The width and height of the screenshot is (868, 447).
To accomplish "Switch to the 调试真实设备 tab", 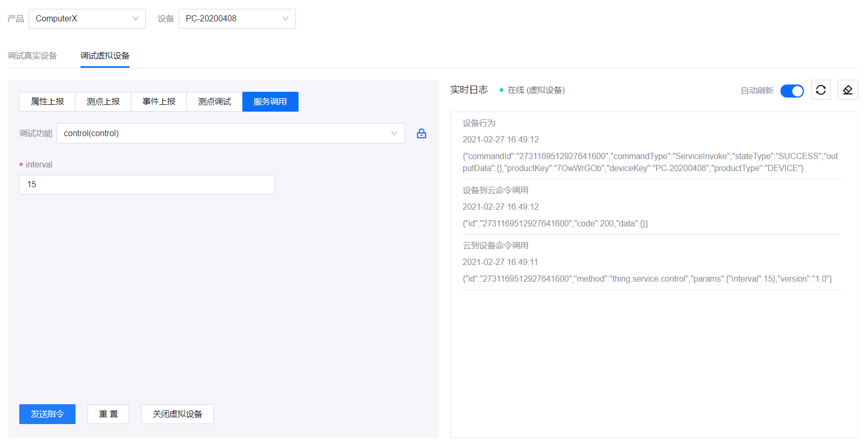I will tap(32, 56).
